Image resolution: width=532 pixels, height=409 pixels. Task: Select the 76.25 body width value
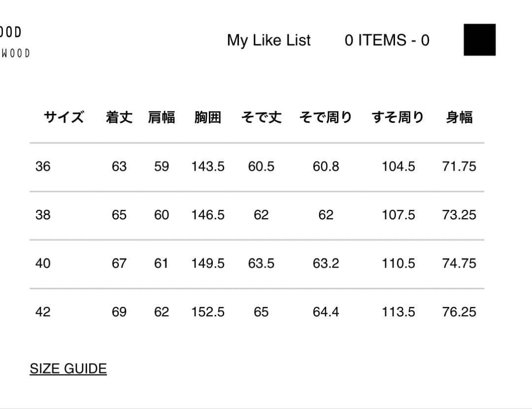coord(459,312)
